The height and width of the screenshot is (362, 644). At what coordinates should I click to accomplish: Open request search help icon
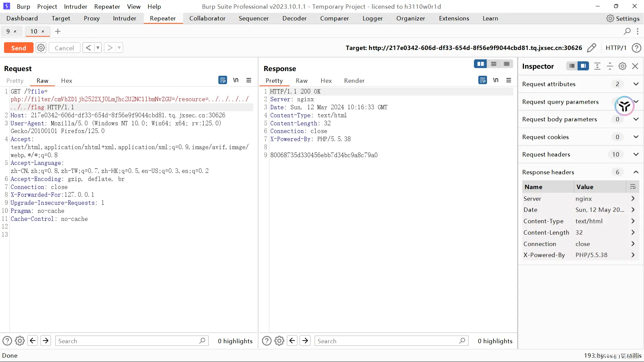[7, 341]
